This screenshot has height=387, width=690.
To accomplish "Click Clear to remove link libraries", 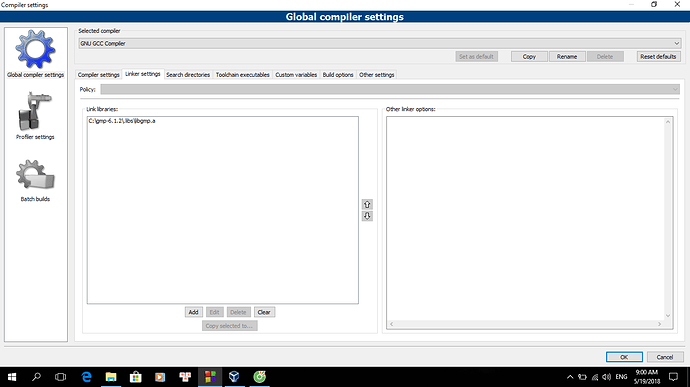I will (x=264, y=312).
